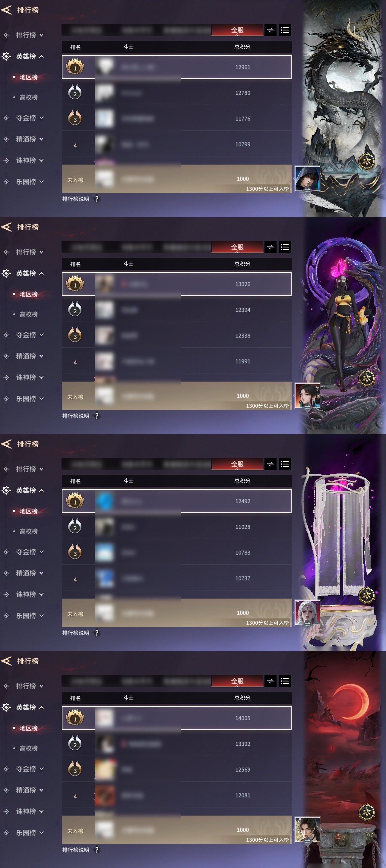Click the gold flower emblem on the ink dragon artwork
This screenshot has height=868, width=386.
[366, 161]
